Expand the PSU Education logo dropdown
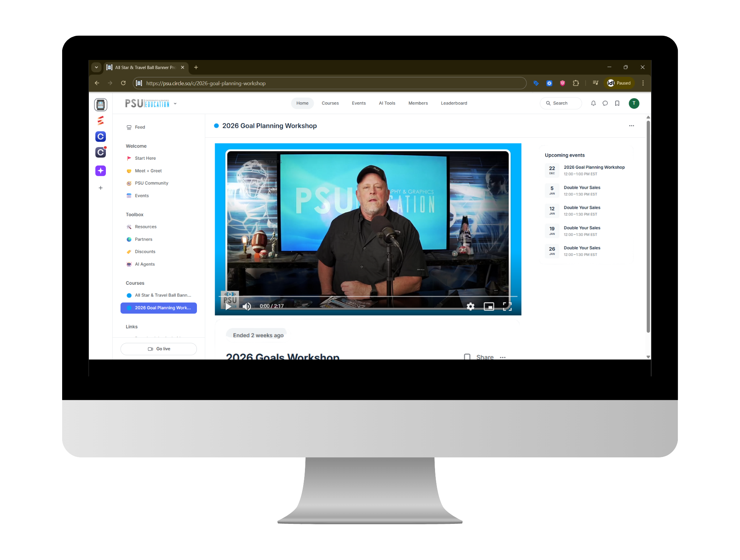This screenshot has width=740, height=560. pyautogui.click(x=175, y=104)
